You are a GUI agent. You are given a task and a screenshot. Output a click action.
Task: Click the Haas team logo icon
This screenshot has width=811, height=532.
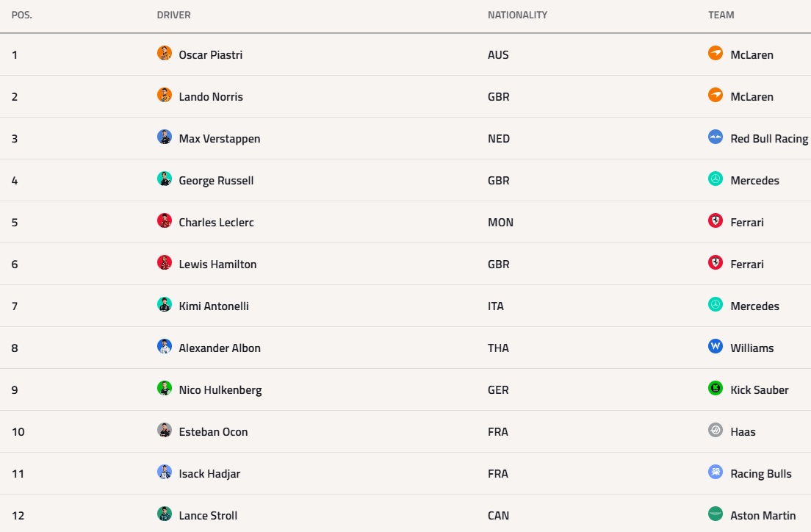pyautogui.click(x=716, y=431)
